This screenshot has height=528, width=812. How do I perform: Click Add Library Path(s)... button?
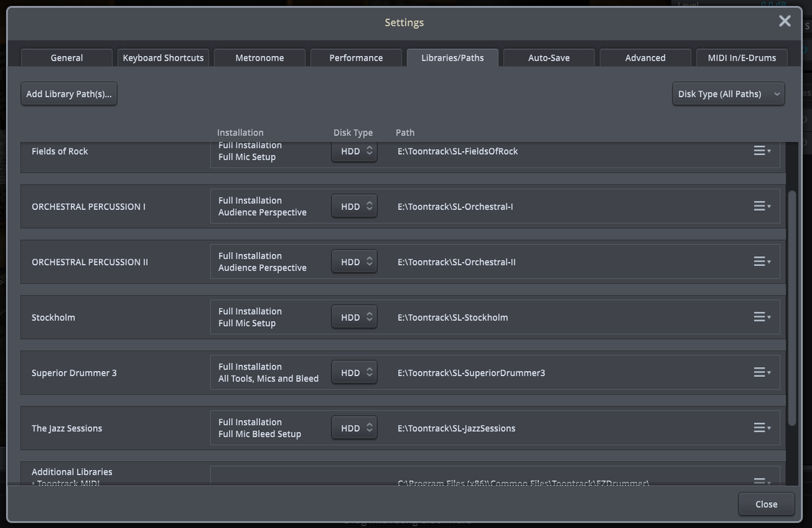(x=69, y=94)
